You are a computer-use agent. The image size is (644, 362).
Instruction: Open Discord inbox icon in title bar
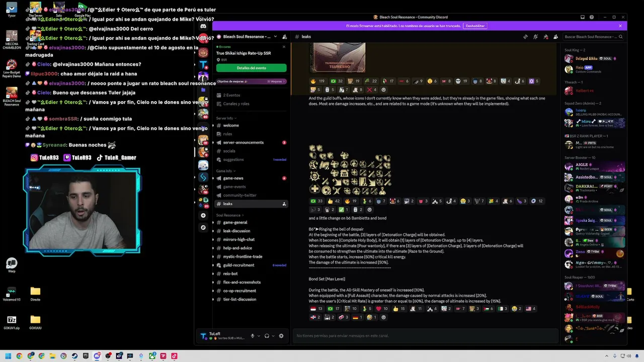(582, 17)
